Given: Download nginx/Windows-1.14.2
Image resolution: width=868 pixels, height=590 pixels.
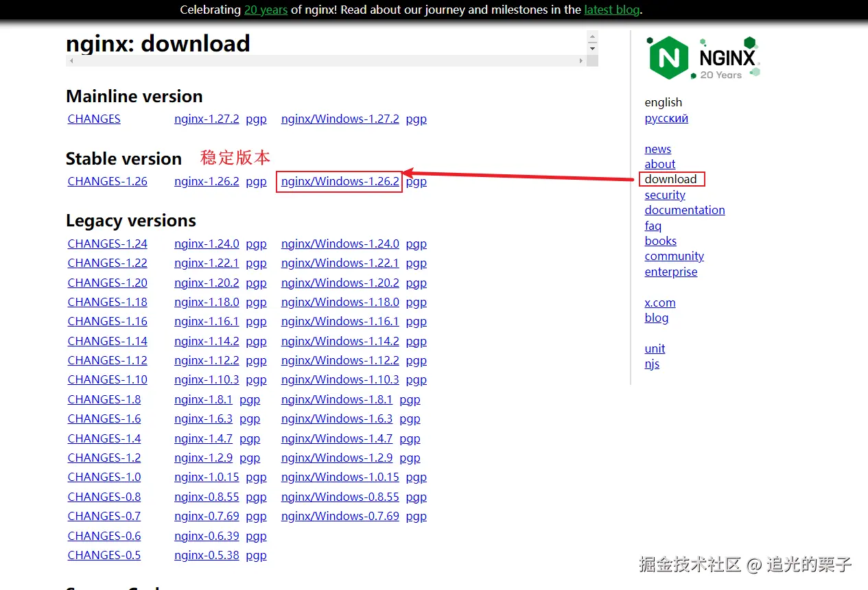Looking at the screenshot, I should click(340, 341).
